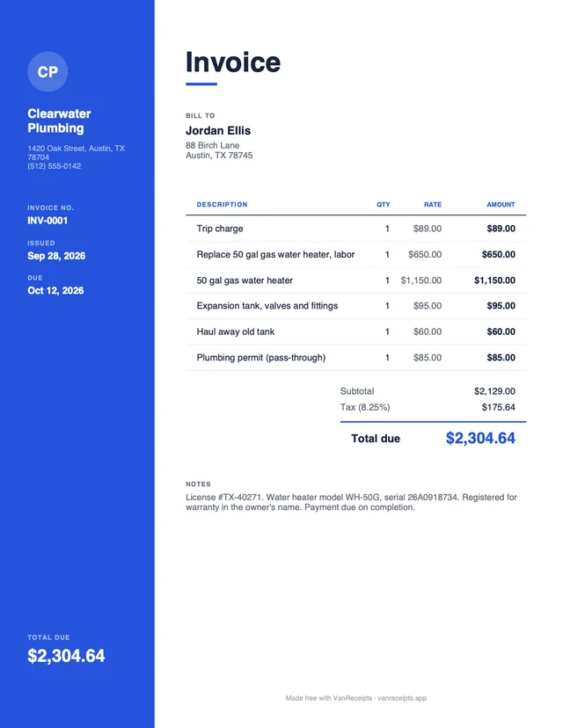Select Replace 50 gal gas water heater, labor

[x=275, y=254]
